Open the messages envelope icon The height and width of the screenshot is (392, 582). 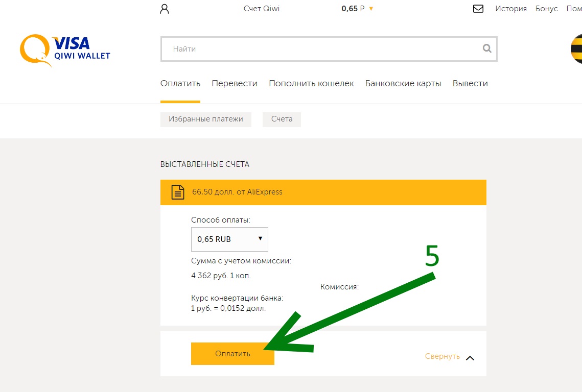click(478, 9)
